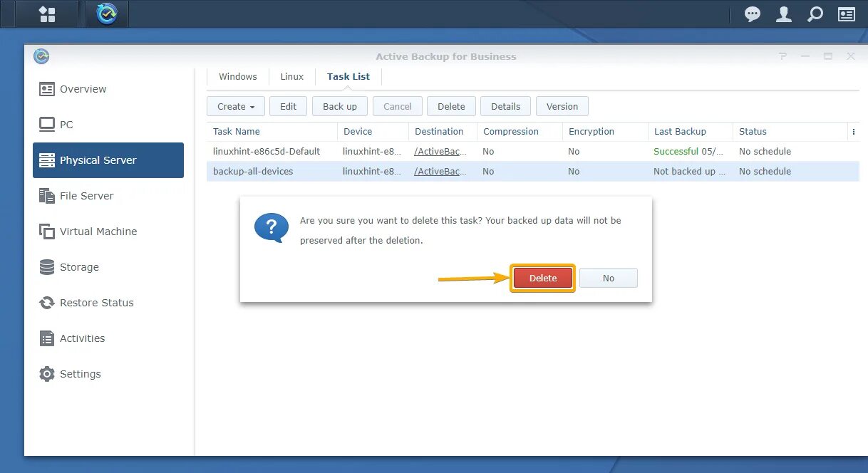Click the window help question mark
Viewport: 868px width, 473px height.
782,56
